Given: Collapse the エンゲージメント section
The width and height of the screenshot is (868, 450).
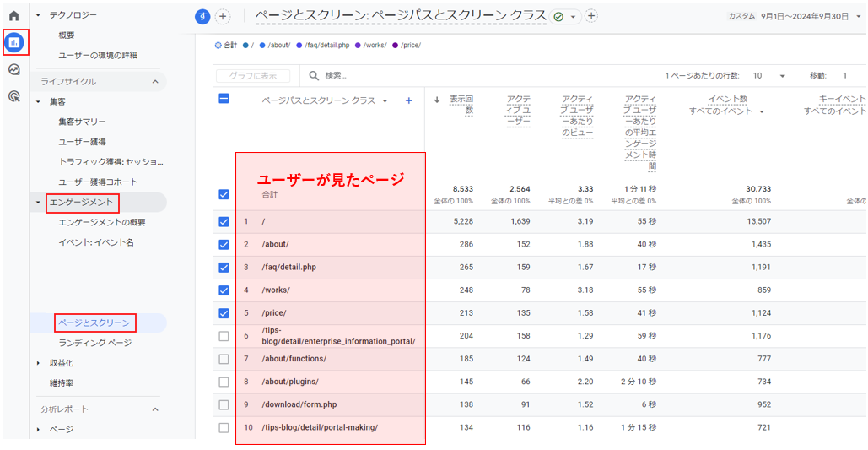Looking at the screenshot, I should [38, 203].
